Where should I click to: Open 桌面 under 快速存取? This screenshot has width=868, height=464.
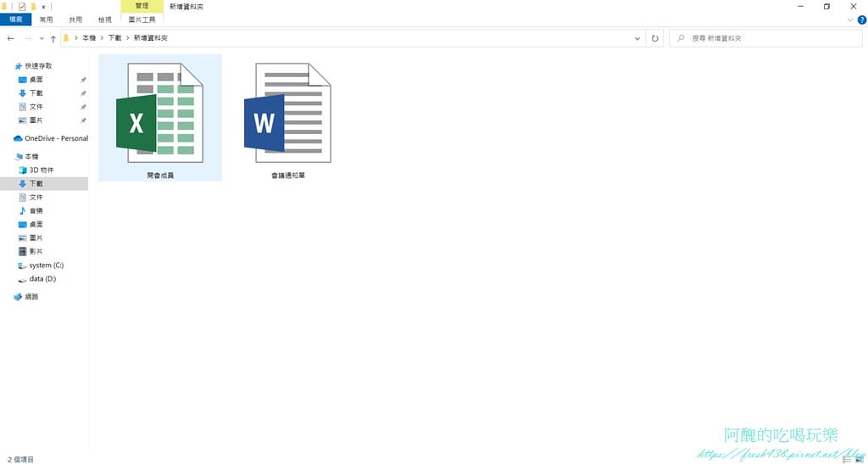tap(36, 80)
